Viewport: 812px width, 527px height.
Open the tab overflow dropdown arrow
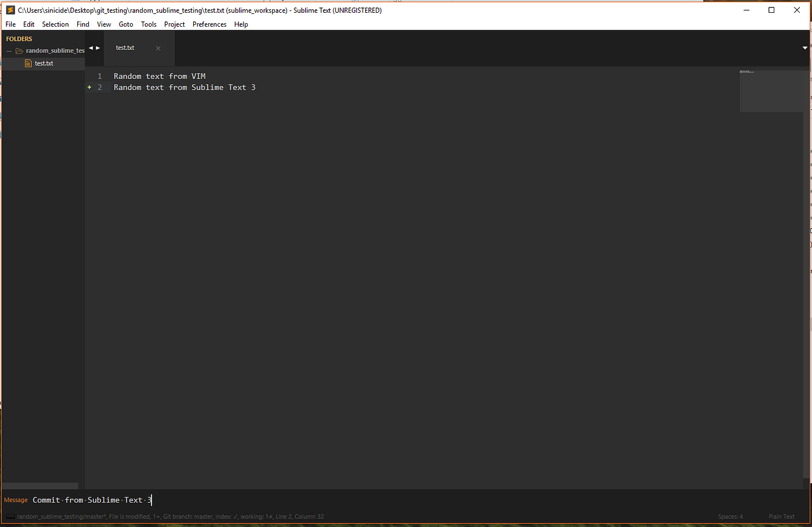pos(805,48)
